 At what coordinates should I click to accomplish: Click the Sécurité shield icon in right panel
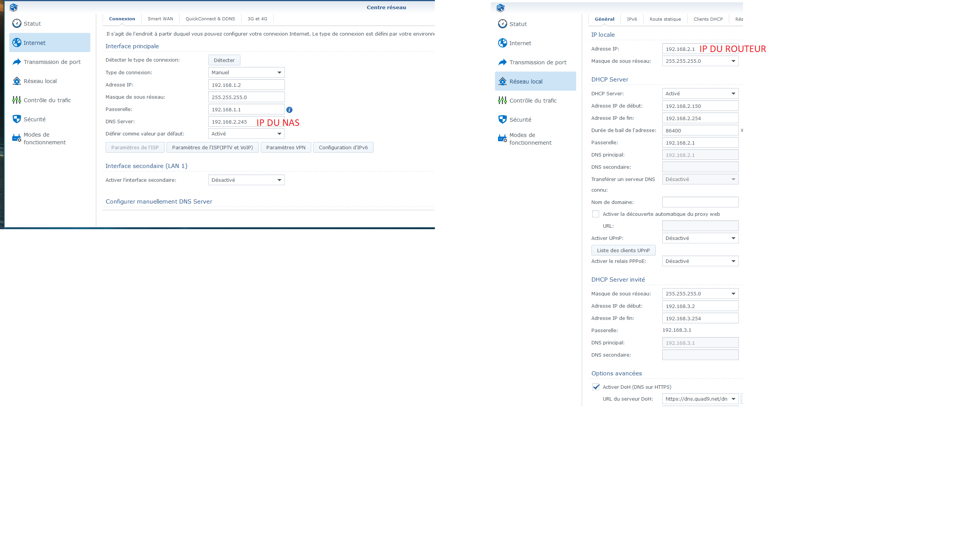(502, 119)
